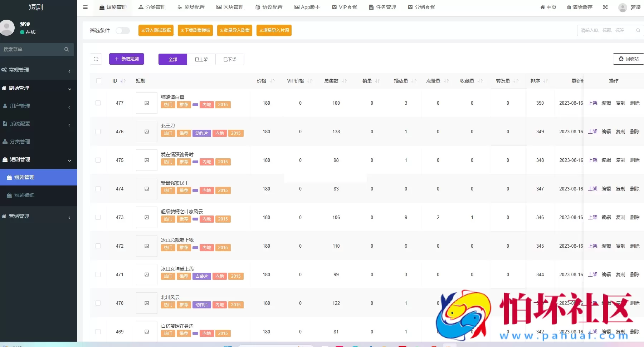644x347 pixels.
Task: Click the sidebar menu search magnifier icon
Action: coord(67,49)
